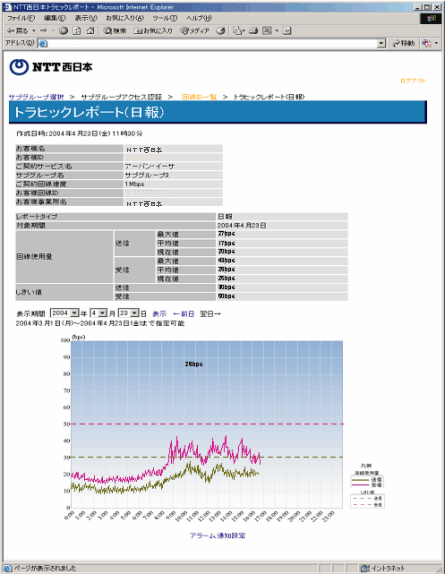Image resolution: width=445 pixels, height=574 pixels.
Task: Open the 検索 search toolbar button
Action: click(x=115, y=31)
